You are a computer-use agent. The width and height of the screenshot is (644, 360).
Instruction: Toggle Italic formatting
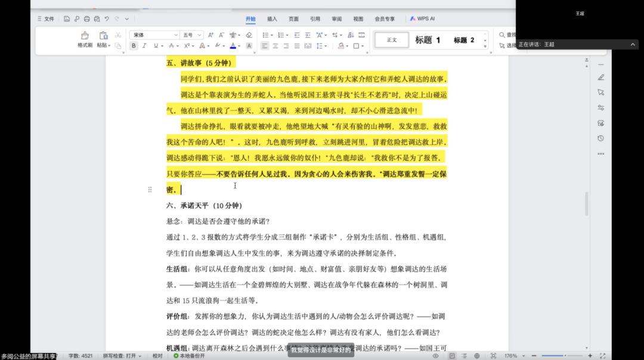[x=144, y=46]
